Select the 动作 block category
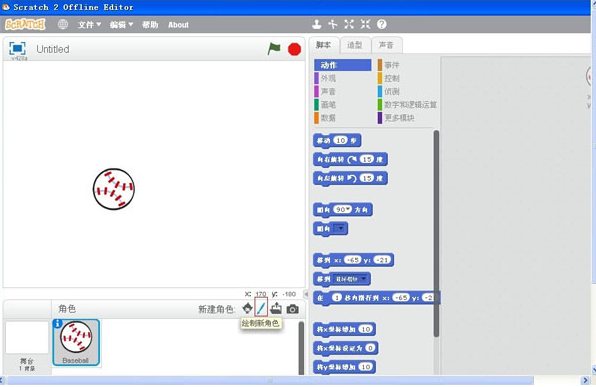 342,65
